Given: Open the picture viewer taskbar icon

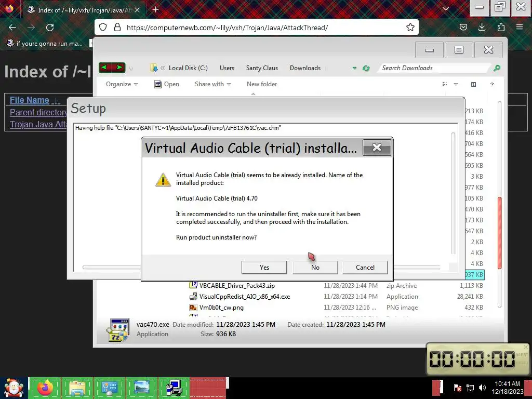Looking at the screenshot, I should [141, 388].
